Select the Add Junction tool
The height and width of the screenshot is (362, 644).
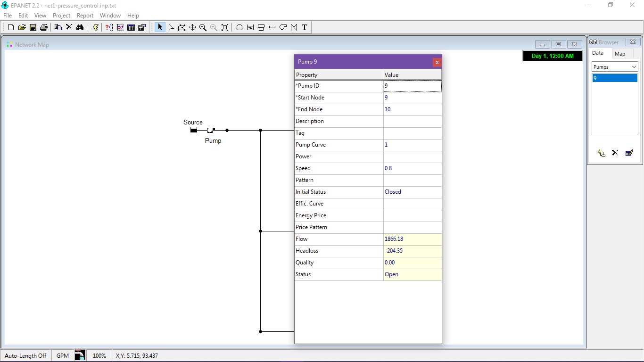pyautogui.click(x=239, y=27)
